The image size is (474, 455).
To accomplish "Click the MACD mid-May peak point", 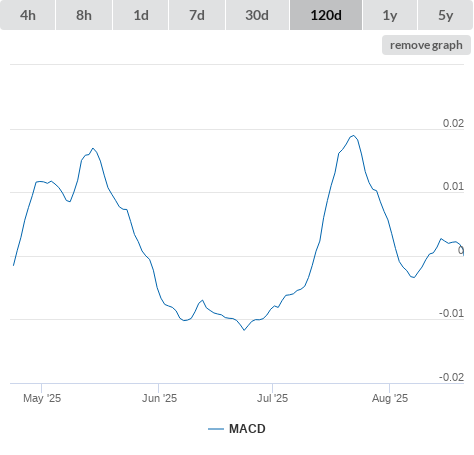I will pyautogui.click(x=93, y=148).
